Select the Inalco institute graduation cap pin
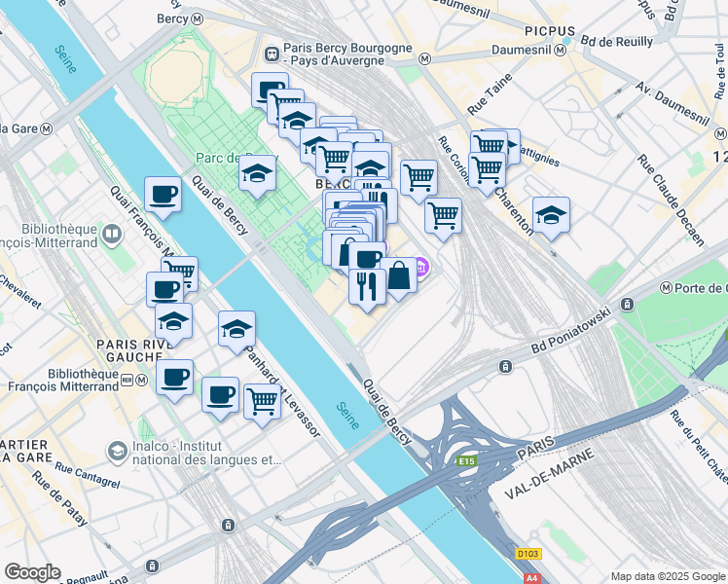The image size is (728, 584). click(117, 453)
